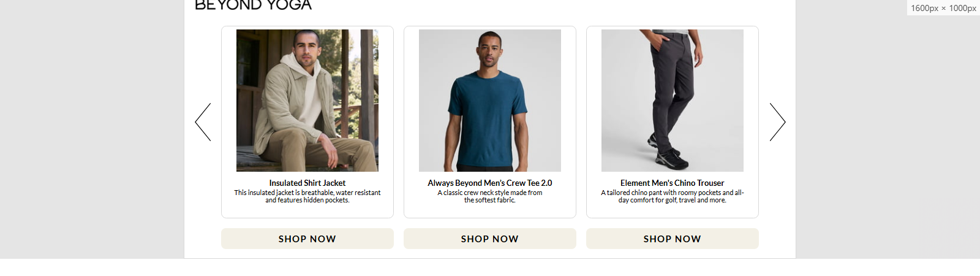Screen dimensions: 980x276
Task: Open the blue Crew Tee product photo
Action: [490, 101]
